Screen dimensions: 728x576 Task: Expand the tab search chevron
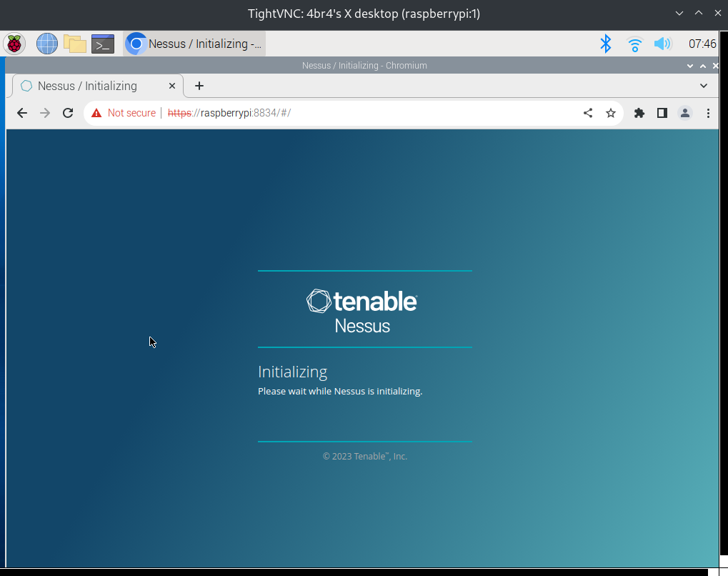[703, 86]
